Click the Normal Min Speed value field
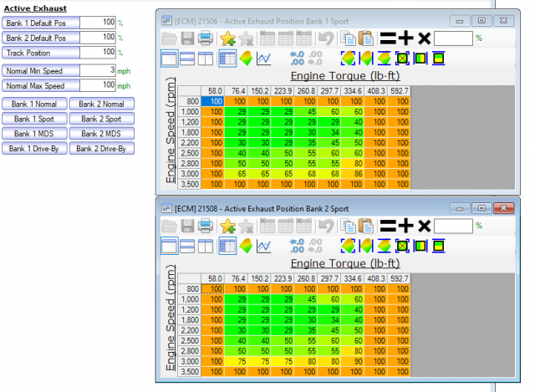 coord(96,70)
